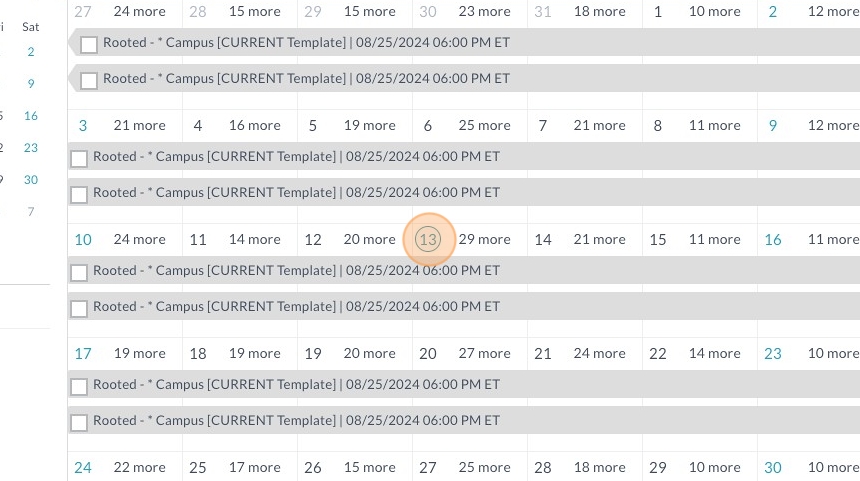Open date 17 in the main calendar
860x481 pixels.
coord(83,354)
